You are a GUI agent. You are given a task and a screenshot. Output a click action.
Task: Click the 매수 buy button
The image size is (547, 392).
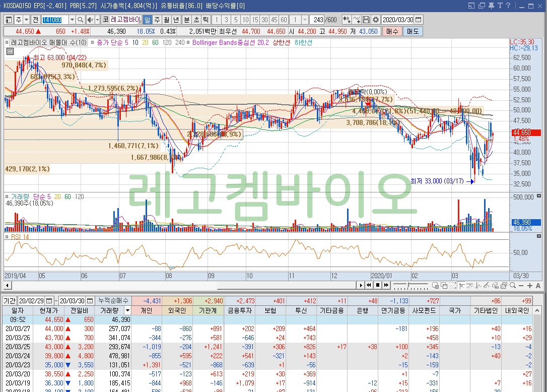392,31
